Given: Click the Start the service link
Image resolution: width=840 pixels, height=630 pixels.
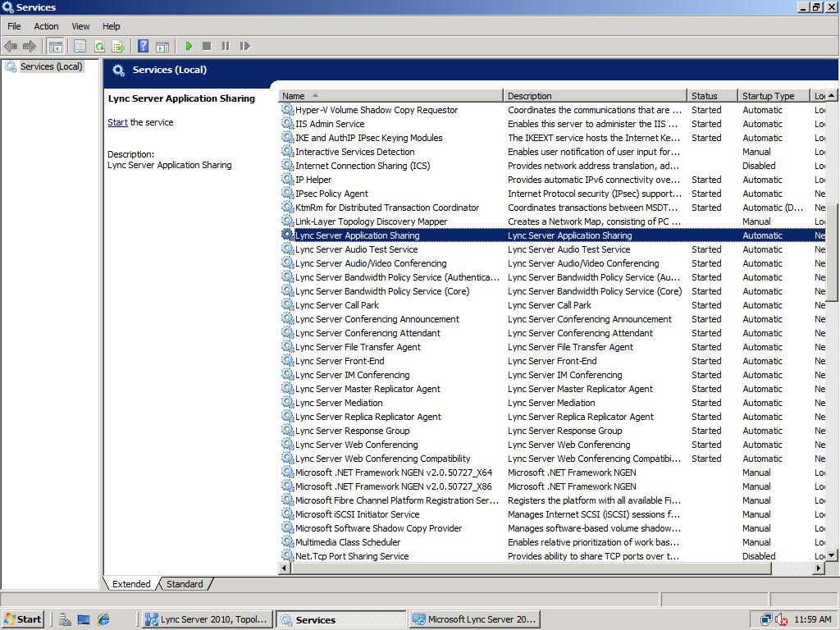Looking at the screenshot, I should 117,122.
